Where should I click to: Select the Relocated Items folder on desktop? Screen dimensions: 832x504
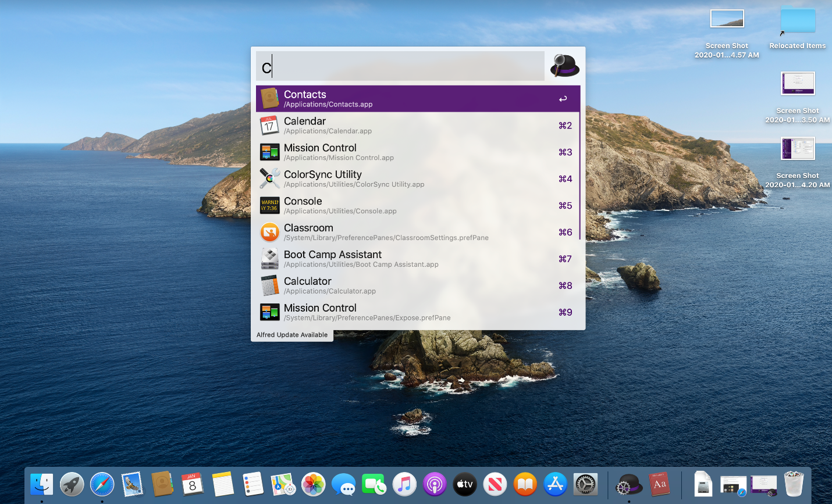tap(797, 22)
